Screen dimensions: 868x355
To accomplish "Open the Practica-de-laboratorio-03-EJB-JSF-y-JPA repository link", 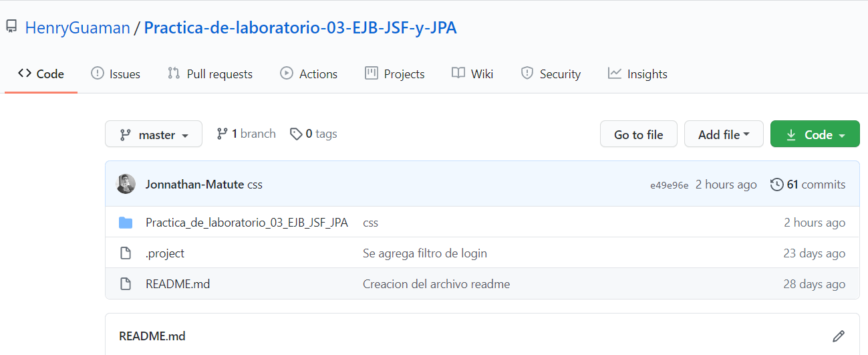I will [x=301, y=27].
